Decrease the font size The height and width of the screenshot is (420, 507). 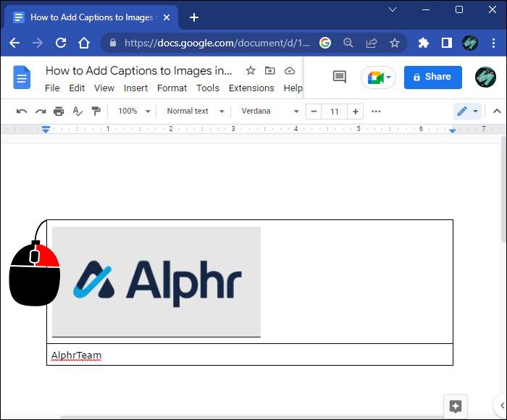point(314,112)
